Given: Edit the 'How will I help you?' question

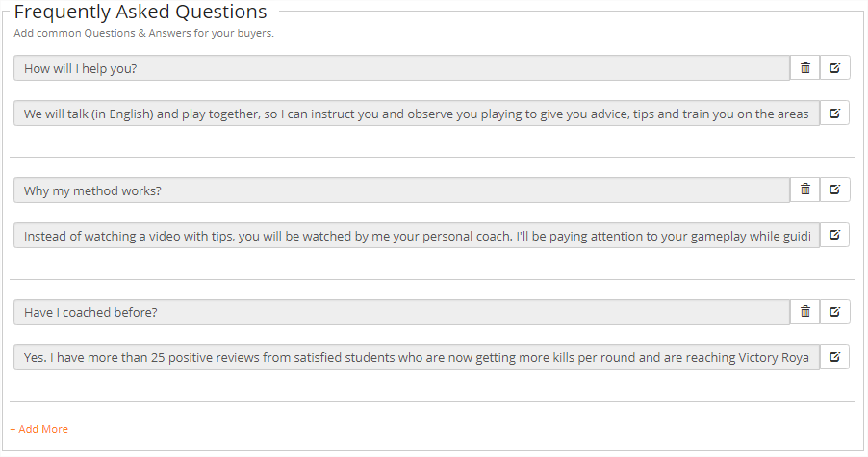Looking at the screenshot, I should (x=834, y=67).
